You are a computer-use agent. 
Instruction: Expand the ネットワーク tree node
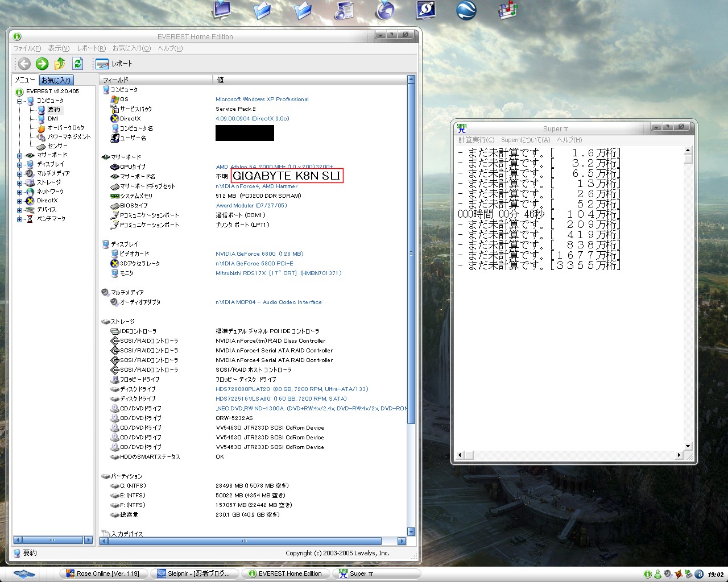click(20, 192)
